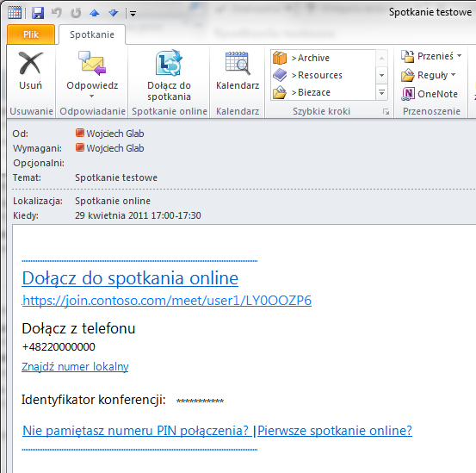The image size is (476, 473).
Task: Open the Reguły rules dropdown
Action: point(429,75)
